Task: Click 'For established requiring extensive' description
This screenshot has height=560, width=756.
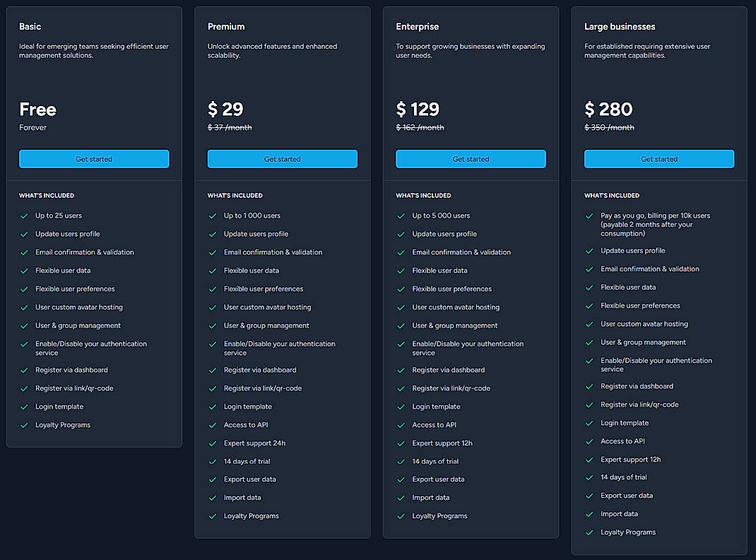Action: pyautogui.click(x=647, y=51)
